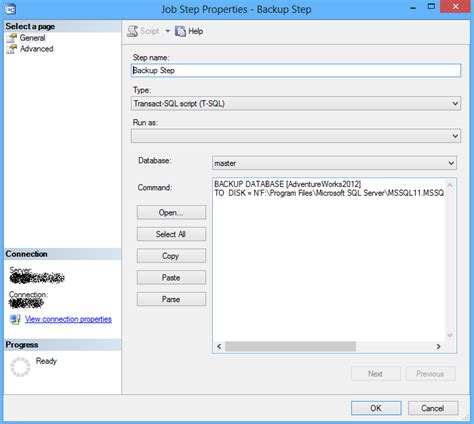The width and height of the screenshot is (474, 424).
Task: Click the view connection properties icon
Action: [x=15, y=319]
